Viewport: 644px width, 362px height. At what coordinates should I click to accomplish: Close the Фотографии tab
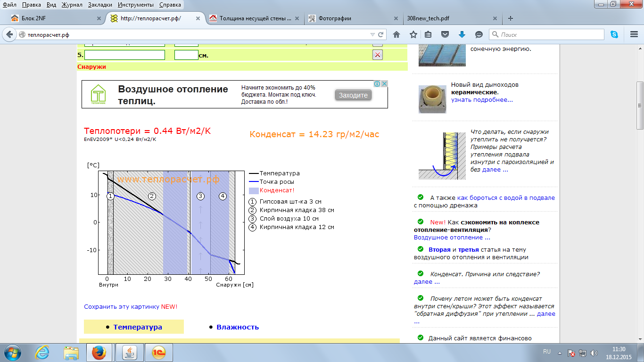(x=396, y=18)
